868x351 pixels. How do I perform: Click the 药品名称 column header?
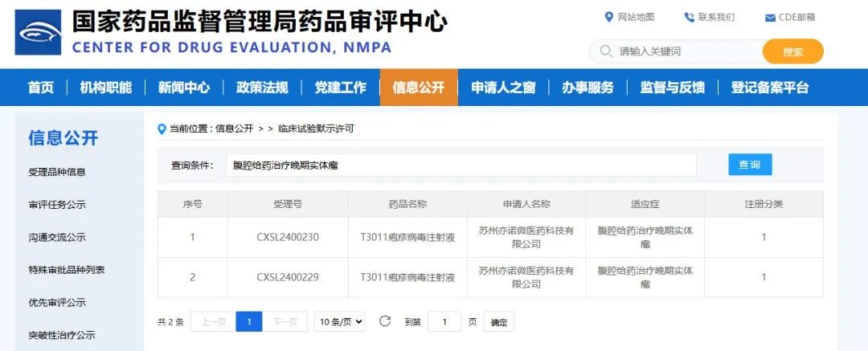pyautogui.click(x=407, y=204)
